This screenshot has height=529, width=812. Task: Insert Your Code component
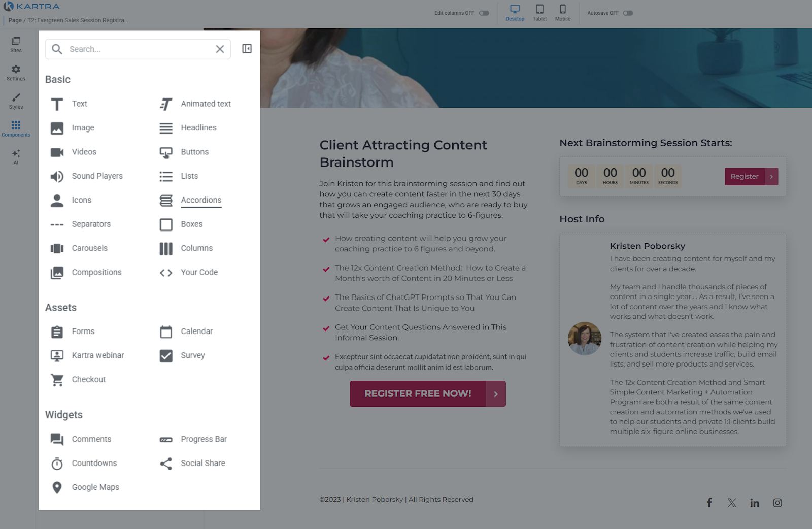click(x=188, y=272)
